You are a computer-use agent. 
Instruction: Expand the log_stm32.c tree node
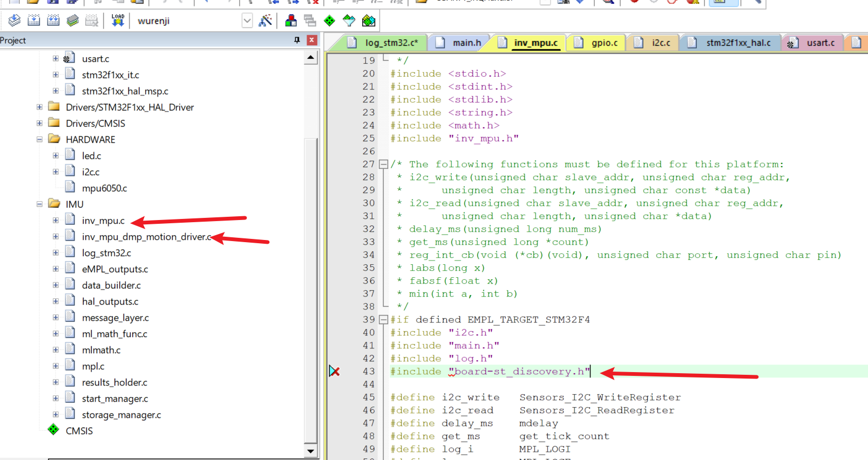click(x=56, y=252)
